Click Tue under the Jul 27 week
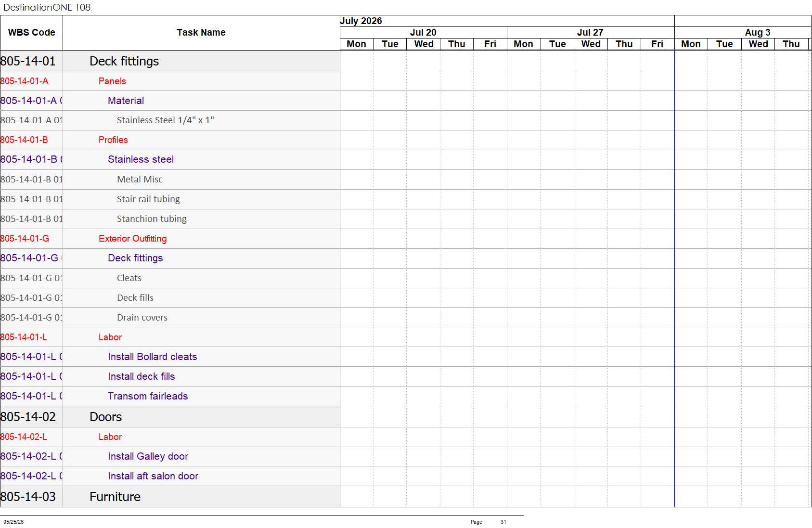The width and height of the screenshot is (812, 528). pyautogui.click(x=557, y=44)
